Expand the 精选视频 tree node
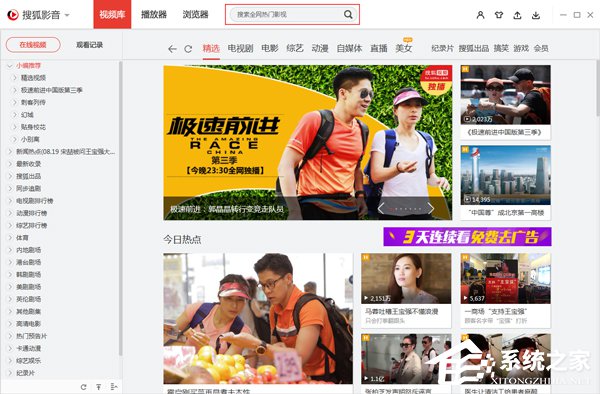600x394 pixels. point(15,78)
